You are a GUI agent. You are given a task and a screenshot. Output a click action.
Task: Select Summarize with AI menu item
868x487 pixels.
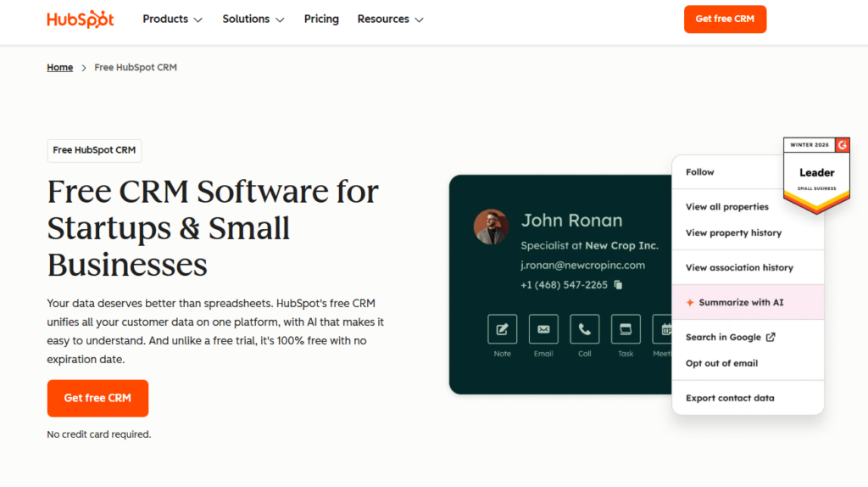point(741,302)
